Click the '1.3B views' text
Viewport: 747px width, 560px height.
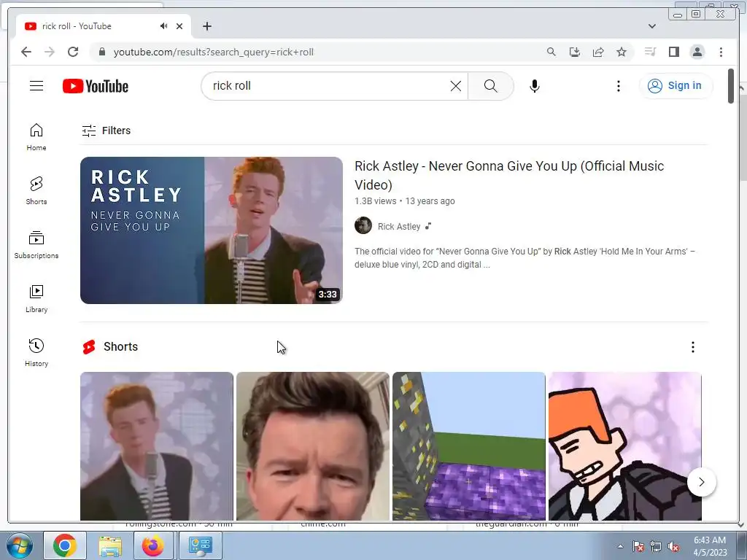376,201
